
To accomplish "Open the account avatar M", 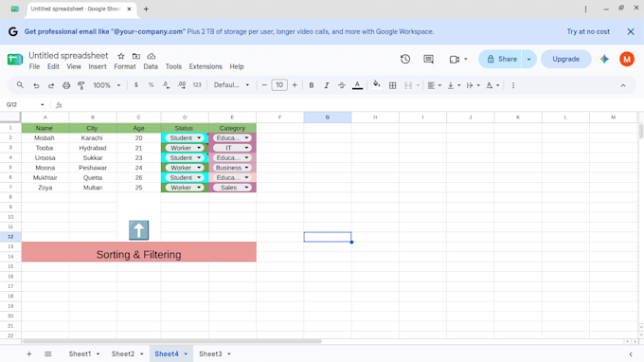I will [627, 59].
